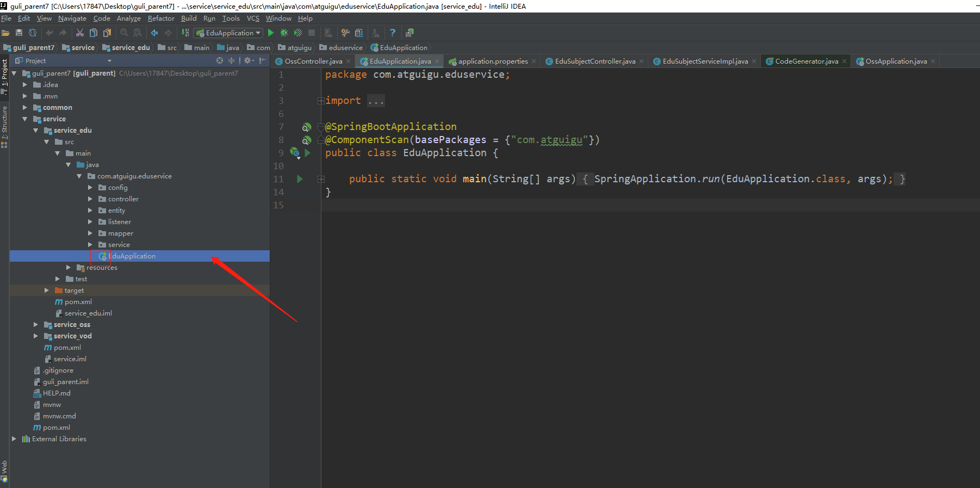This screenshot has height=488, width=980.
Task: Close the EduSubjectServiceImpl.java tab
Action: coord(754,61)
